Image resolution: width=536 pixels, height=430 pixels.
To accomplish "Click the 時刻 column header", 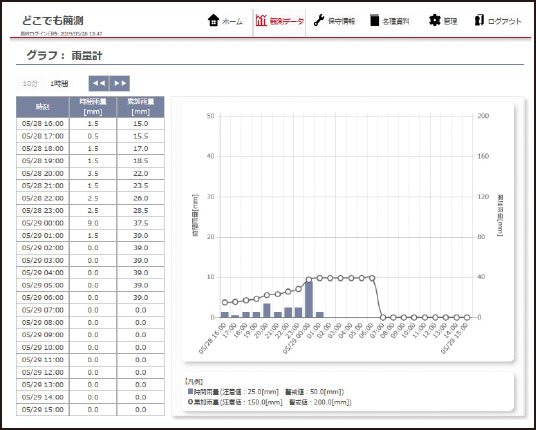I will coord(43,107).
